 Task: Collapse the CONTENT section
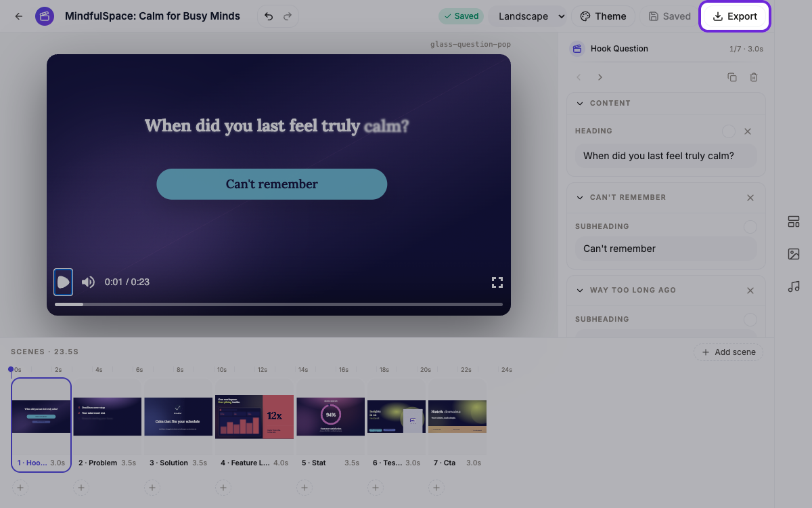580,103
